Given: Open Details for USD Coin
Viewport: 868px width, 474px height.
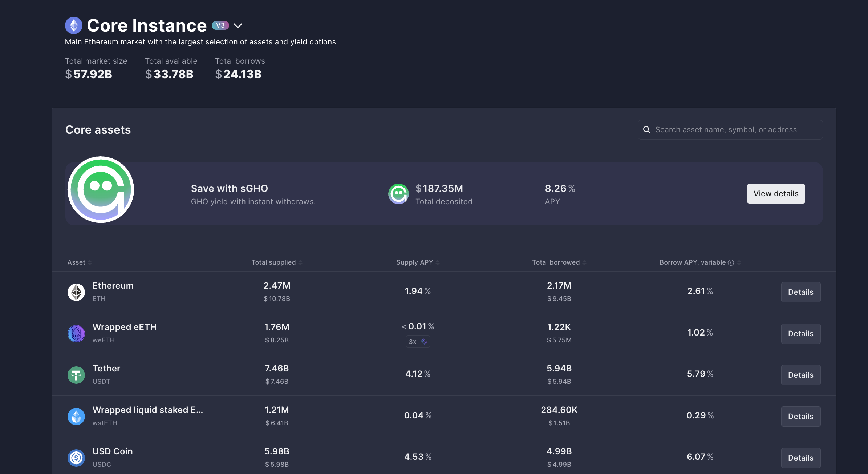Looking at the screenshot, I should pyautogui.click(x=801, y=458).
